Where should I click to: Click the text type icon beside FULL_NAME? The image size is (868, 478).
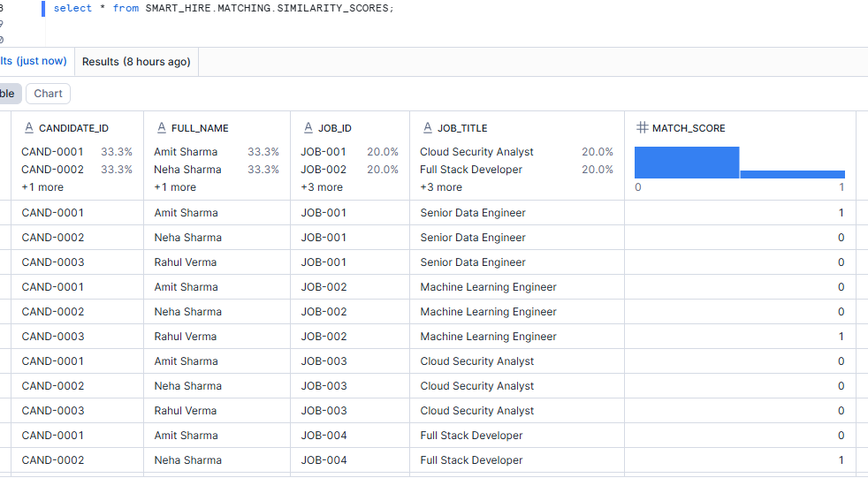coord(162,128)
